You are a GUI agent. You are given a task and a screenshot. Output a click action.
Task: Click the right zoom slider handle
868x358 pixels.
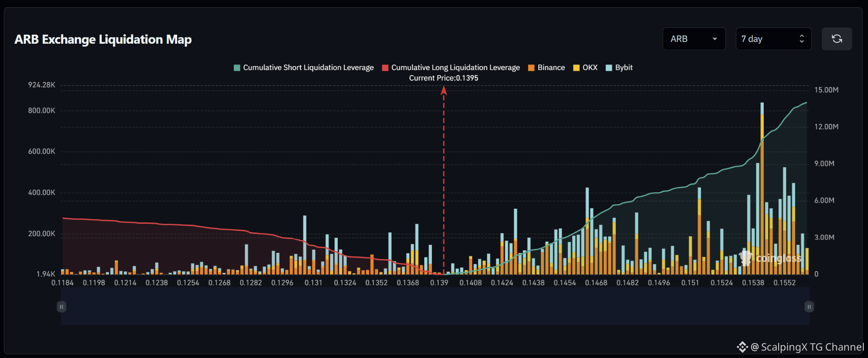click(809, 307)
